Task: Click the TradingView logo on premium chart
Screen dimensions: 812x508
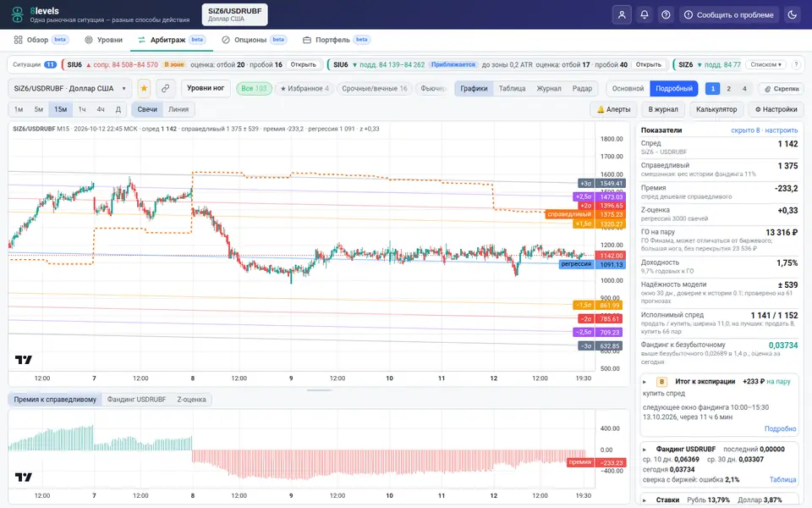Action: [24, 477]
